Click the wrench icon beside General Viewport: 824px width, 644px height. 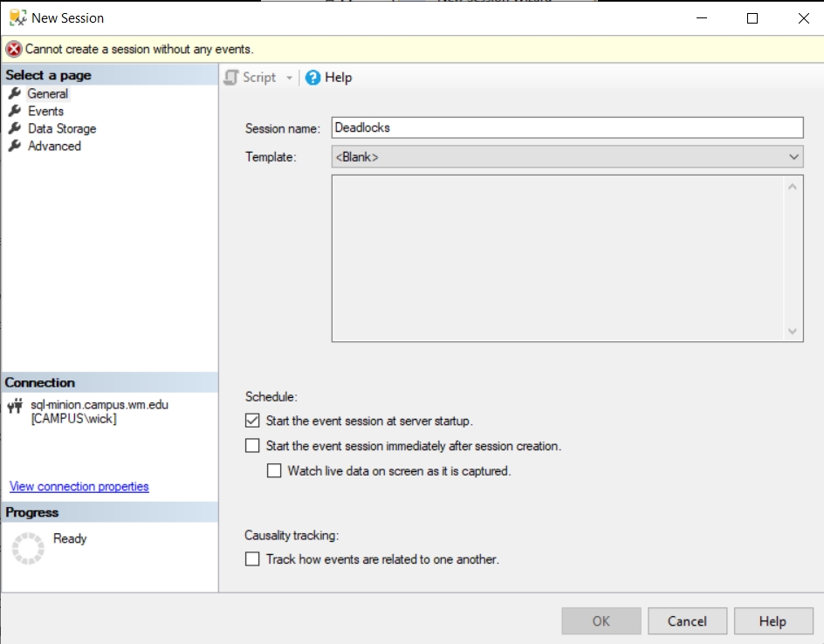15,93
